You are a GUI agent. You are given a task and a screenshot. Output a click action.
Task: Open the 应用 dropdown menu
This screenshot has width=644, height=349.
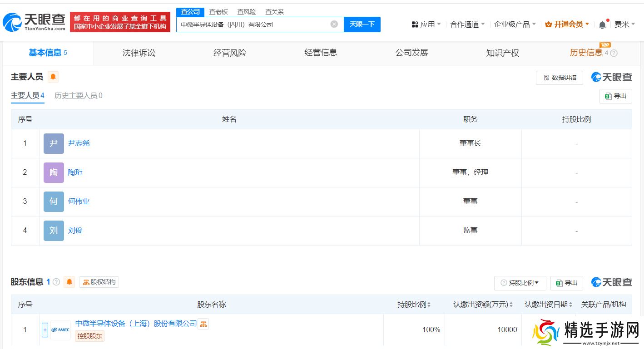pyautogui.click(x=426, y=25)
